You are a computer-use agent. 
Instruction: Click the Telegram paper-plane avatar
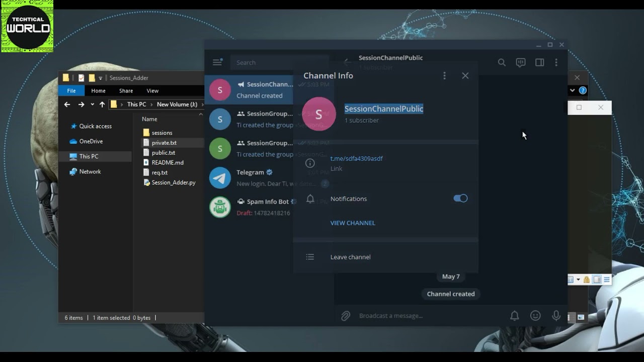click(220, 177)
